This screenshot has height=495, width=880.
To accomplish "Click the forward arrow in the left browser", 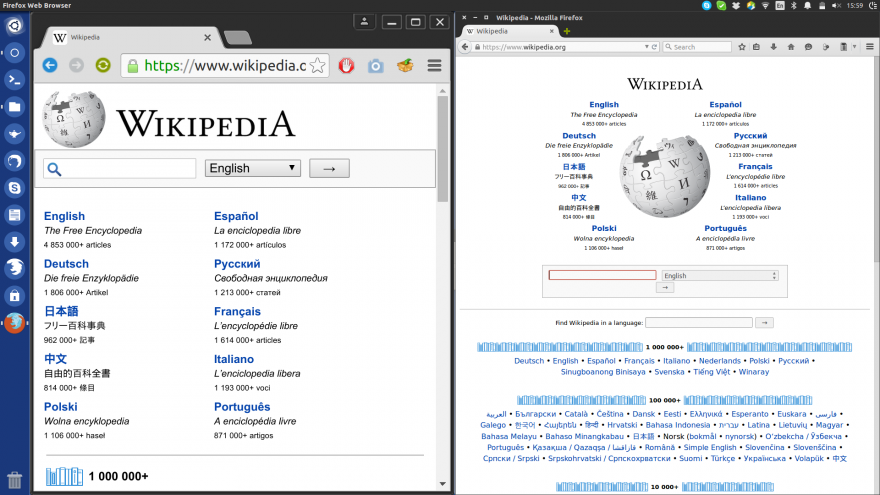I will [x=76, y=66].
